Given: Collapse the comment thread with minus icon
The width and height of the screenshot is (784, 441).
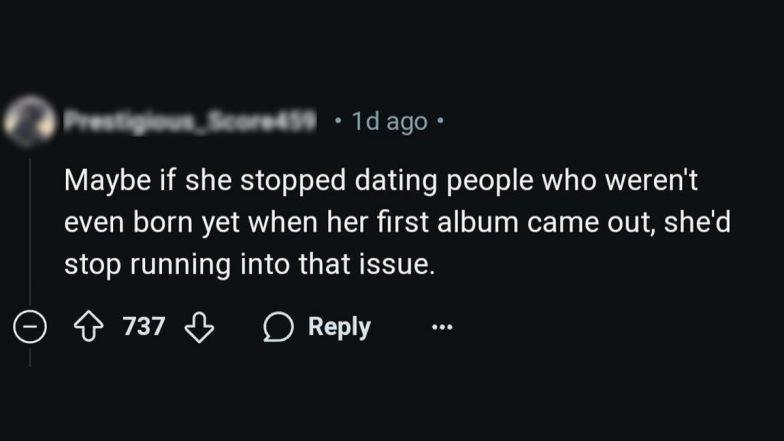Looking at the screenshot, I should coord(29,327).
